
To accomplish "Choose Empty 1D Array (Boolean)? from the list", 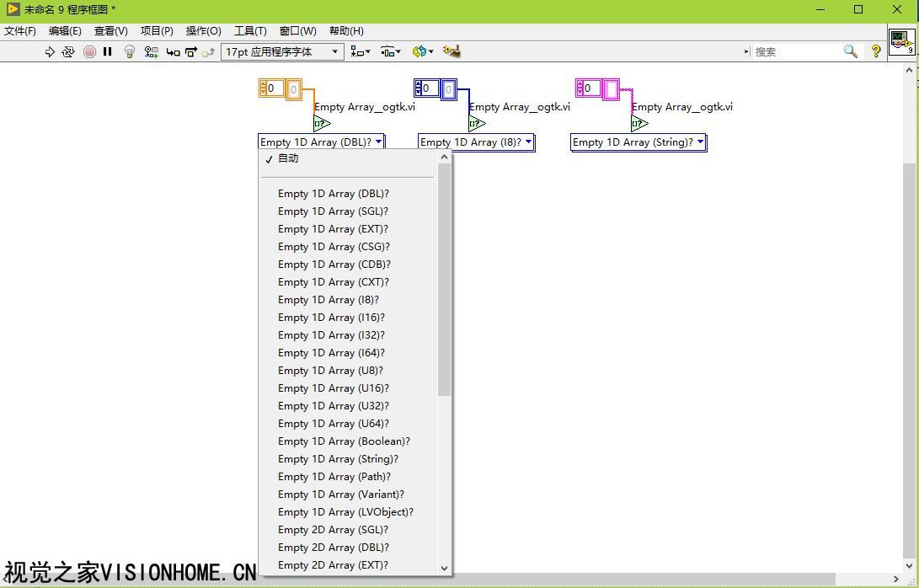I will 344,441.
